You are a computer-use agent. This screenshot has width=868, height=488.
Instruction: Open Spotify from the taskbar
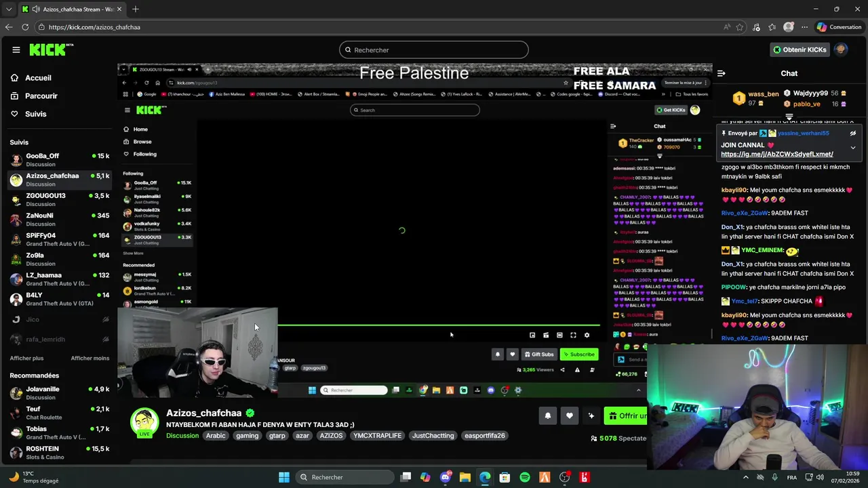click(x=525, y=477)
